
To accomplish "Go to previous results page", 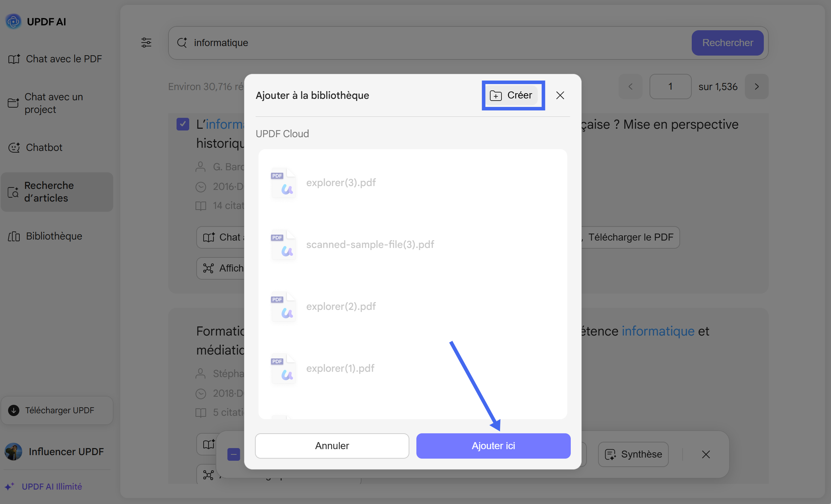I will pos(631,87).
